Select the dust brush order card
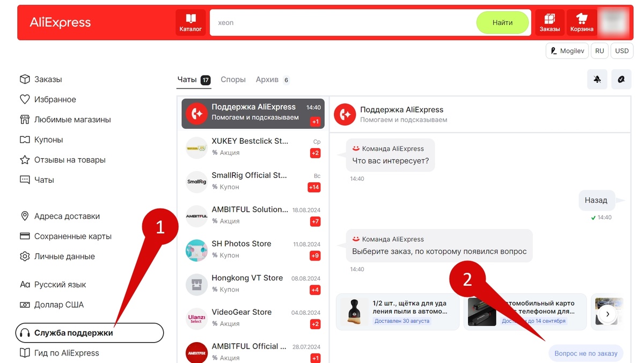The width and height of the screenshot is (644, 363). click(398, 312)
